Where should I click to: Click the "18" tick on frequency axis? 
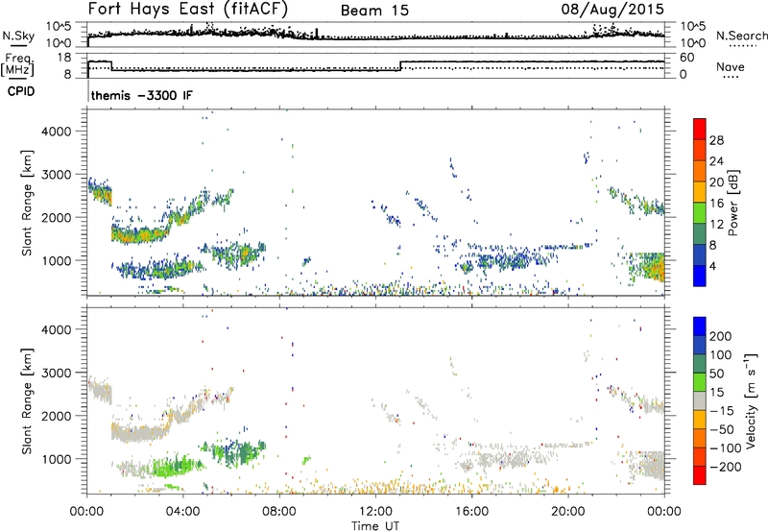pos(64,58)
